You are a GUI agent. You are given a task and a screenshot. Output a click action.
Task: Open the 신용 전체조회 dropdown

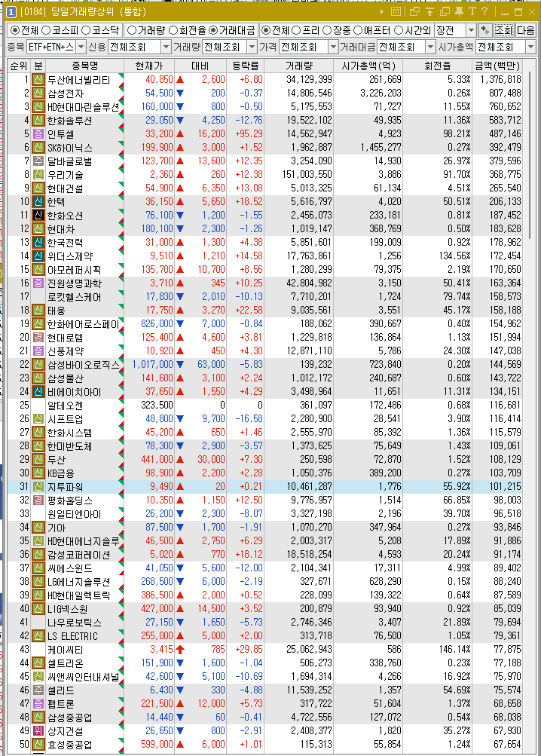click(x=166, y=47)
